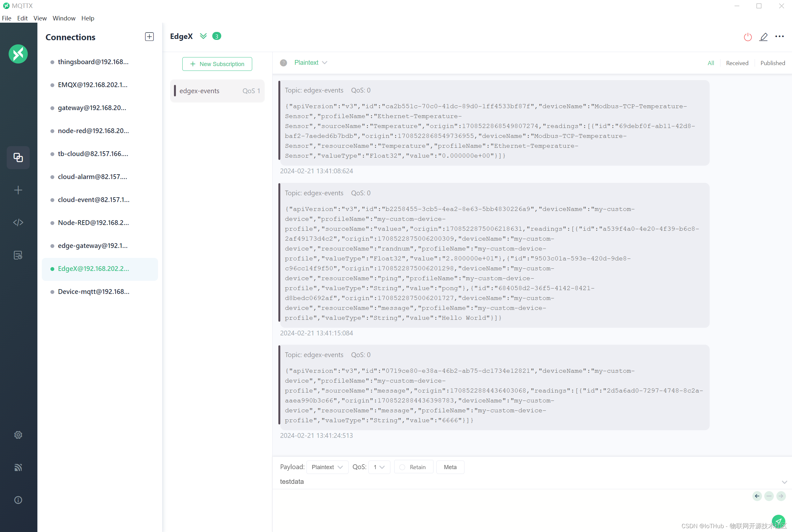Screen dimensions: 792x532
Task: Open the Plaintext display format dropdown
Action: point(311,63)
